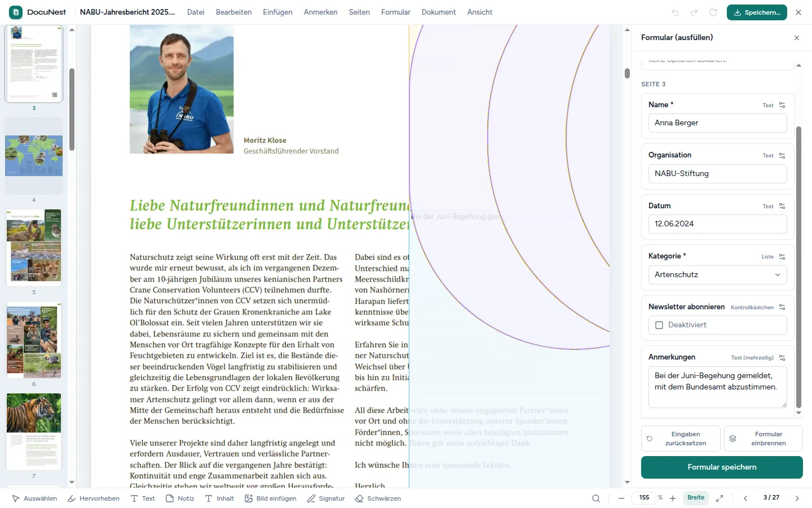
Task: Click the Organisation text field
Action: click(x=717, y=174)
